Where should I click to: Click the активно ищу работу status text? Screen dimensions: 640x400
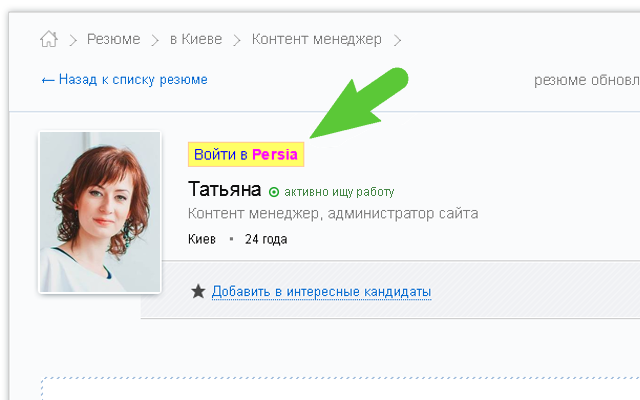[339, 192]
